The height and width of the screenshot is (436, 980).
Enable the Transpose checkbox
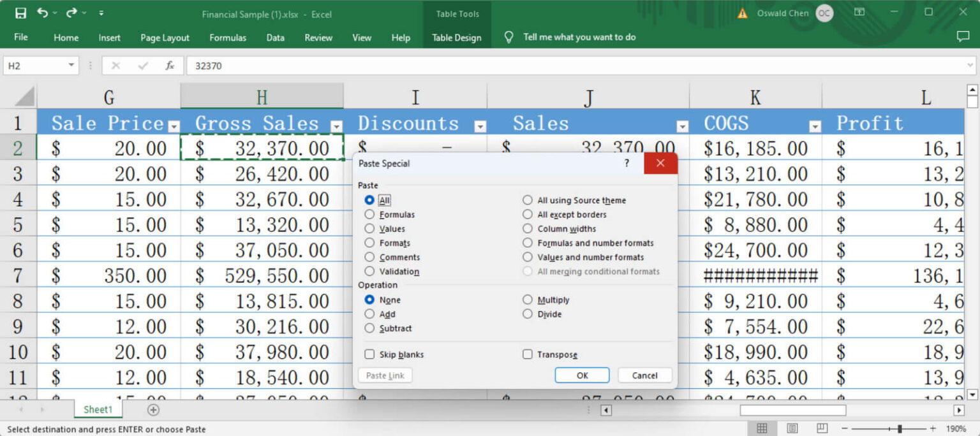528,354
